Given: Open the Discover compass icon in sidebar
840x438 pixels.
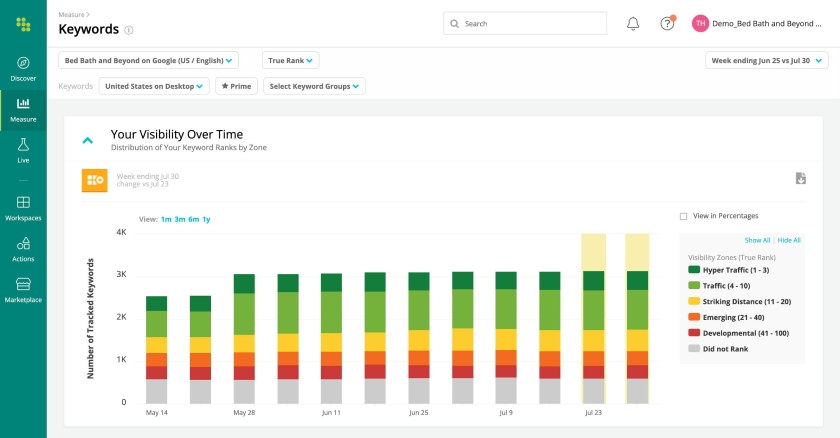Looking at the screenshot, I should [x=23, y=63].
